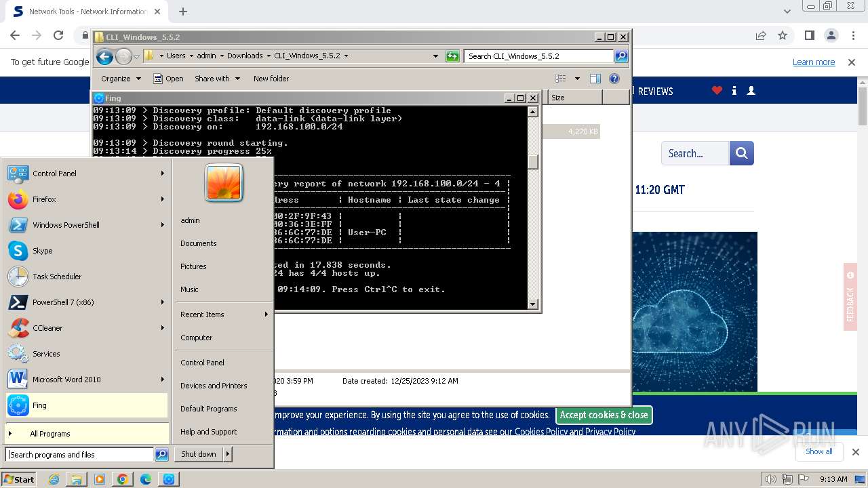This screenshot has width=868, height=488.
Task: Click Explorer refresh button
Action: click(452, 56)
